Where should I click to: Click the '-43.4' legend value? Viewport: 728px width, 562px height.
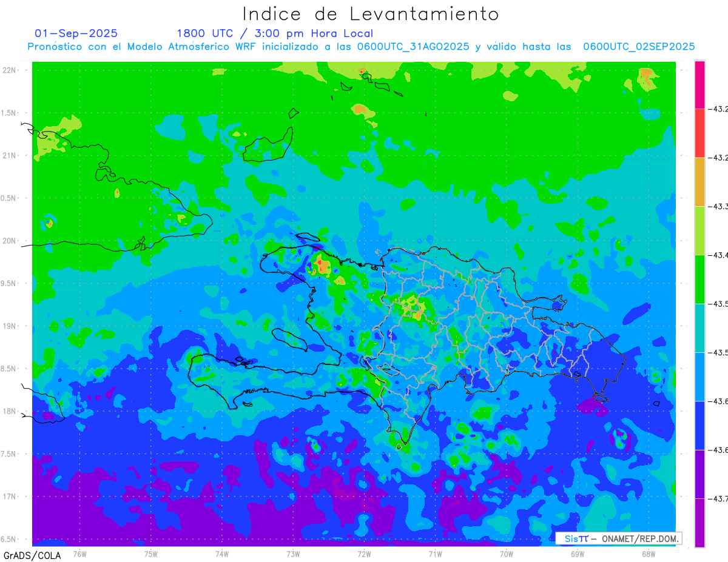point(718,255)
